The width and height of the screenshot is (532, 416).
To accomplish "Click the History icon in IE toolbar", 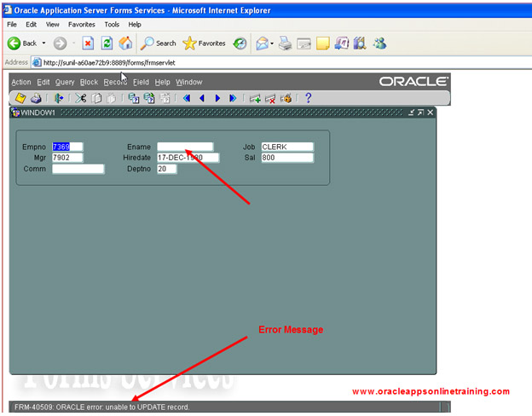I will pyautogui.click(x=240, y=43).
